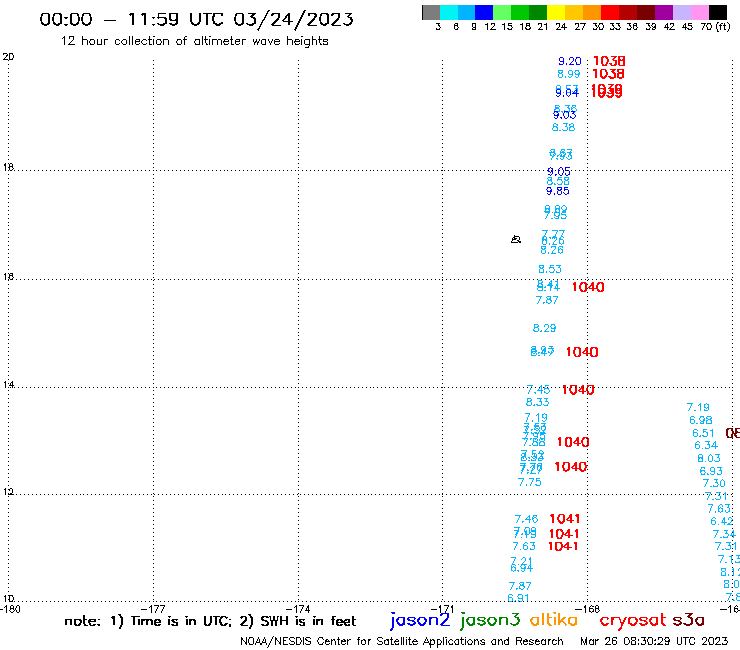Click the wave height value 8.58
This screenshot has height=650, width=740.
click(558, 181)
